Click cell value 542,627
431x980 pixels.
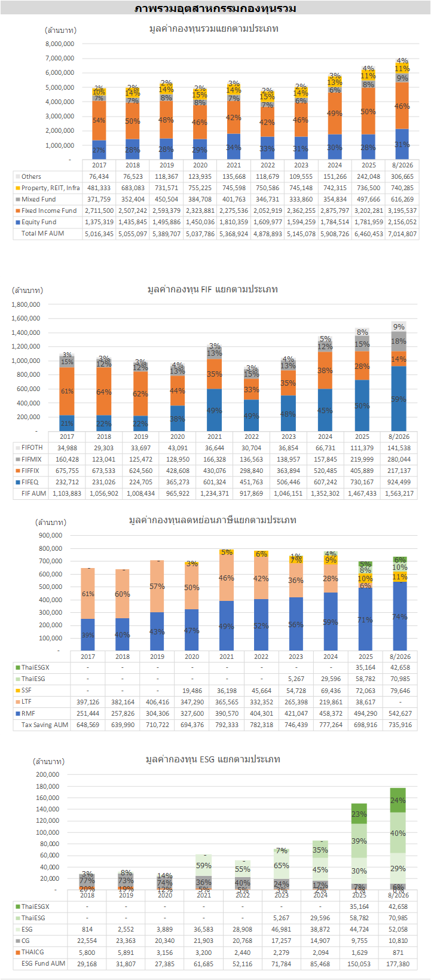401,714
